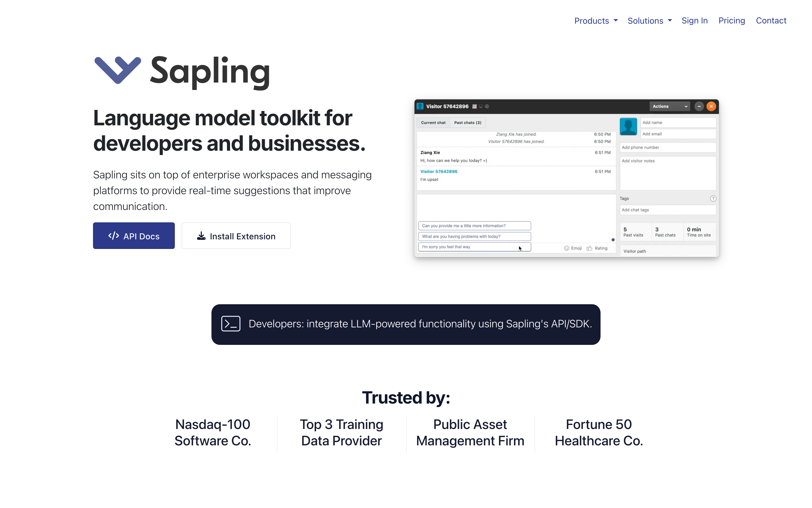Click the Sapling checkmark logo icon

click(118, 70)
